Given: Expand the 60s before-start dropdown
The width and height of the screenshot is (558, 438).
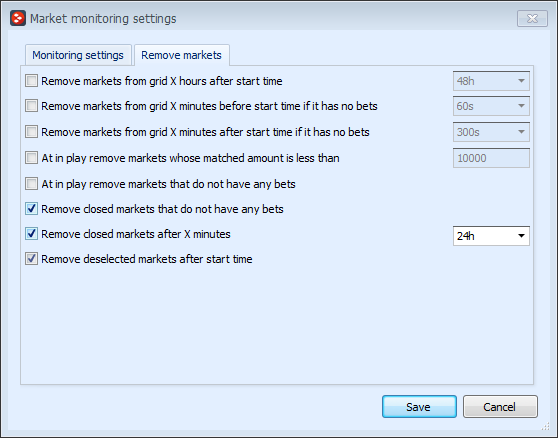Looking at the screenshot, I should 491,106.
